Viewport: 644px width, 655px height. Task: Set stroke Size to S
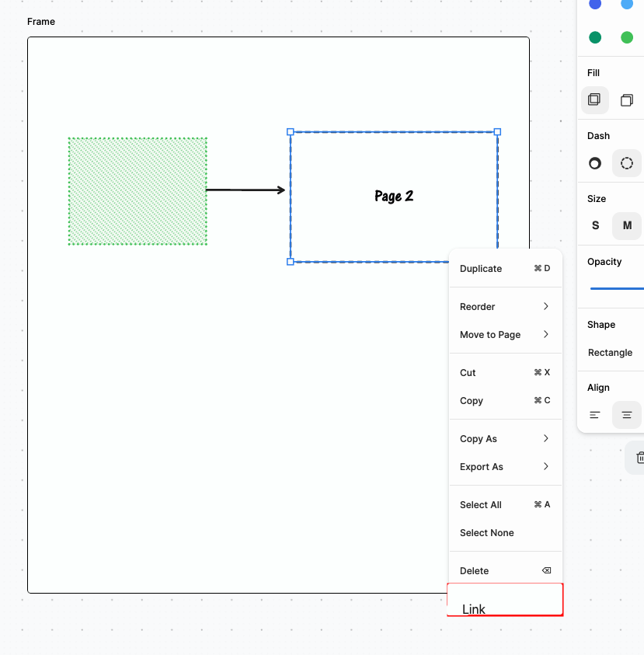point(594,225)
